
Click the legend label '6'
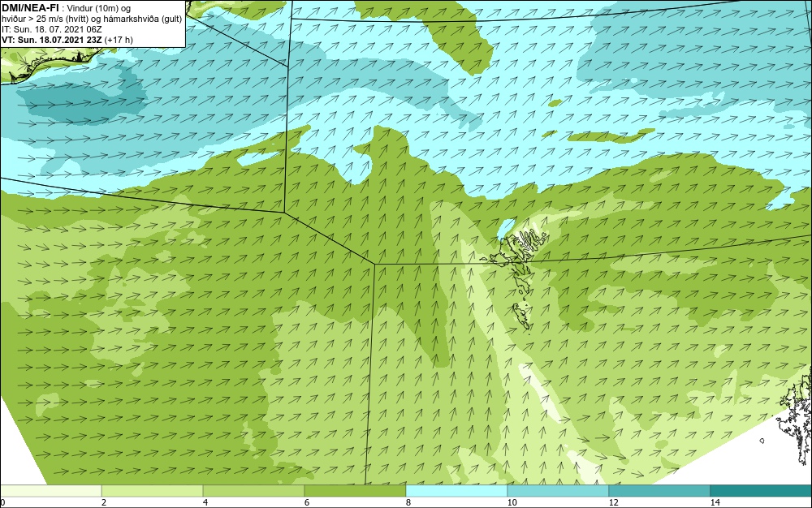307,502
